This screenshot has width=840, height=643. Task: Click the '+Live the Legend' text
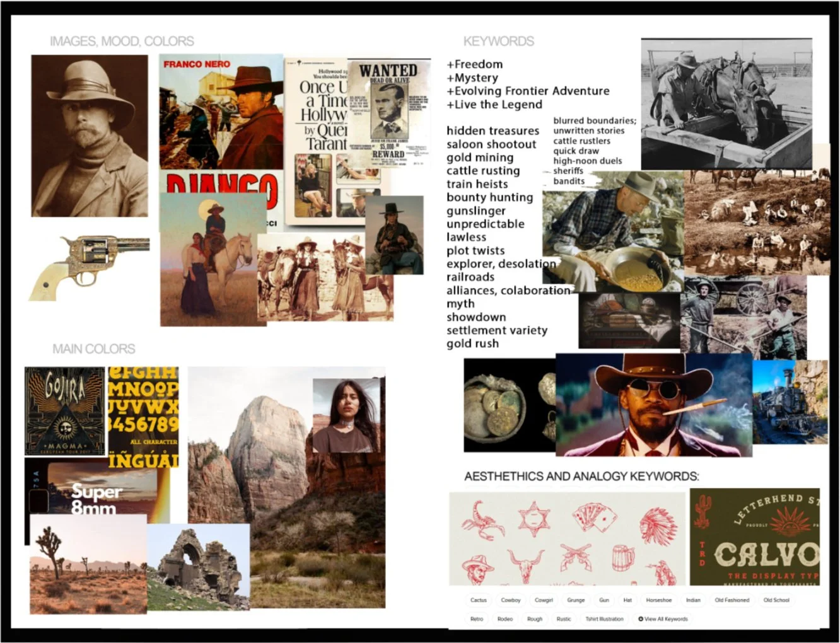(494, 105)
